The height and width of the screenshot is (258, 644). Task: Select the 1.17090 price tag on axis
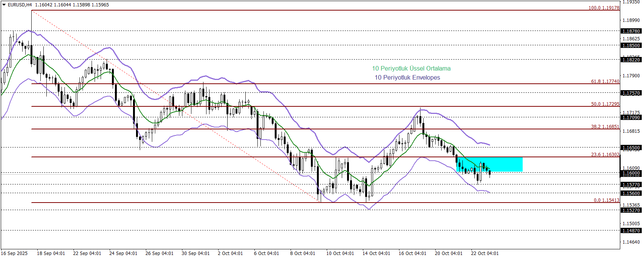(x=630, y=118)
